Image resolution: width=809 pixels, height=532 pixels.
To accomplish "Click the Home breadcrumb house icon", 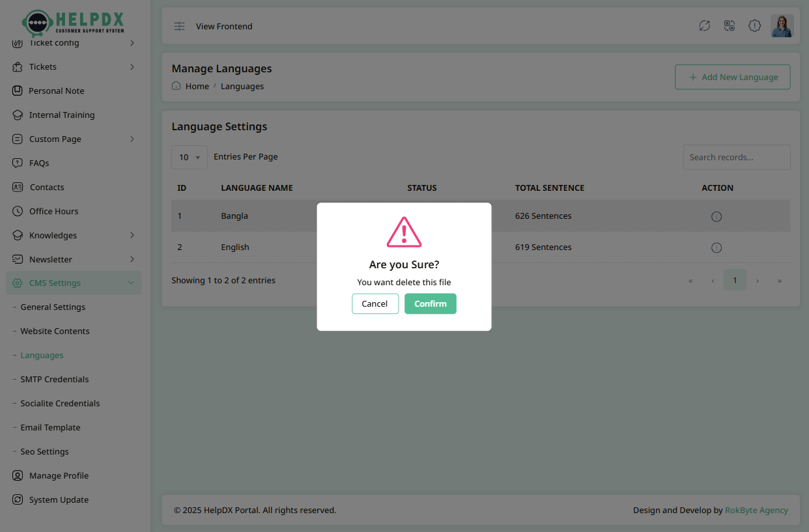I will click(x=176, y=86).
